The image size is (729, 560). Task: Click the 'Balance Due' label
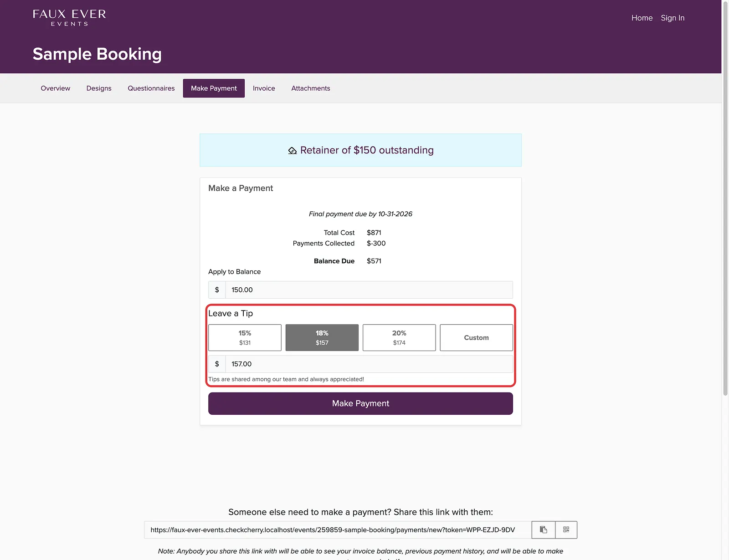tap(334, 261)
